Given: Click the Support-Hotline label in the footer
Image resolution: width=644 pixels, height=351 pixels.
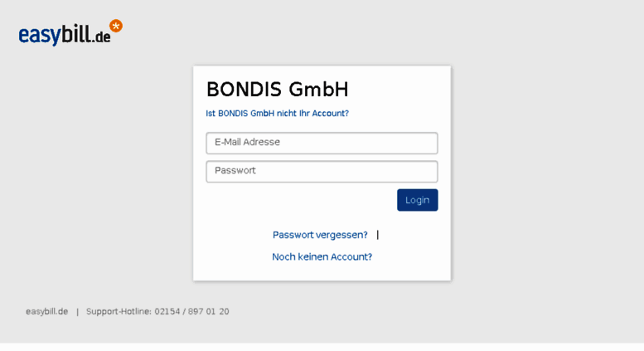Looking at the screenshot, I should (x=119, y=311).
